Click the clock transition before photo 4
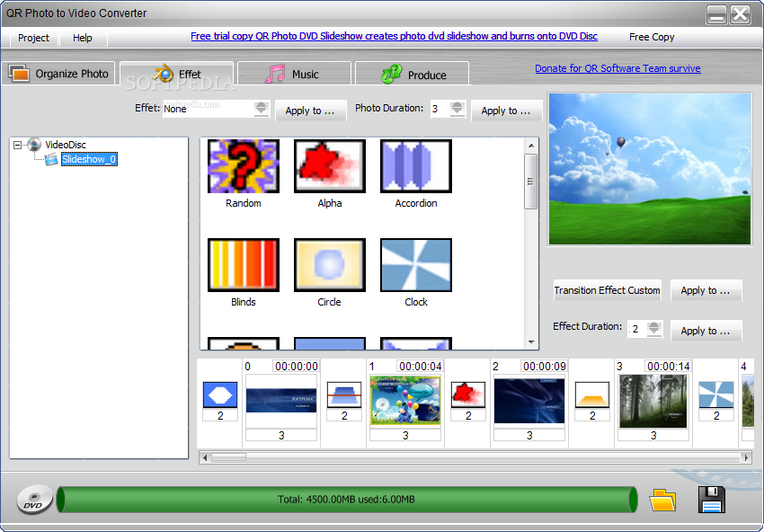 click(715, 395)
